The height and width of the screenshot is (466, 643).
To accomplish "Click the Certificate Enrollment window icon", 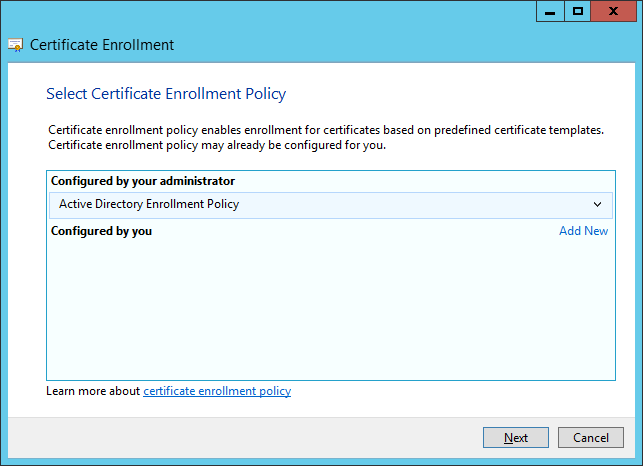I will click(x=16, y=45).
